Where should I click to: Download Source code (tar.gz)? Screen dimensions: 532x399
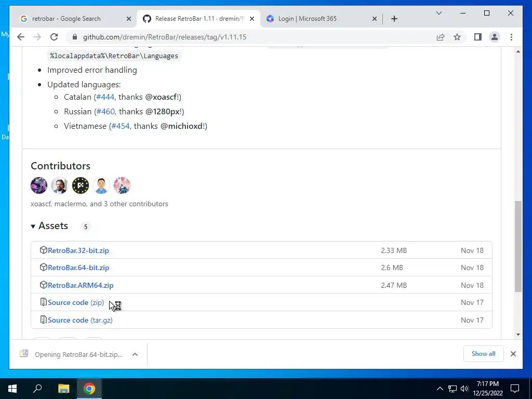point(80,320)
